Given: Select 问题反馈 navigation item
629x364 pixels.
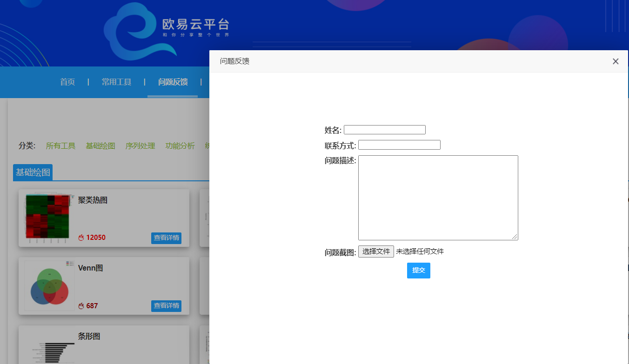Looking at the screenshot, I should pyautogui.click(x=173, y=82).
